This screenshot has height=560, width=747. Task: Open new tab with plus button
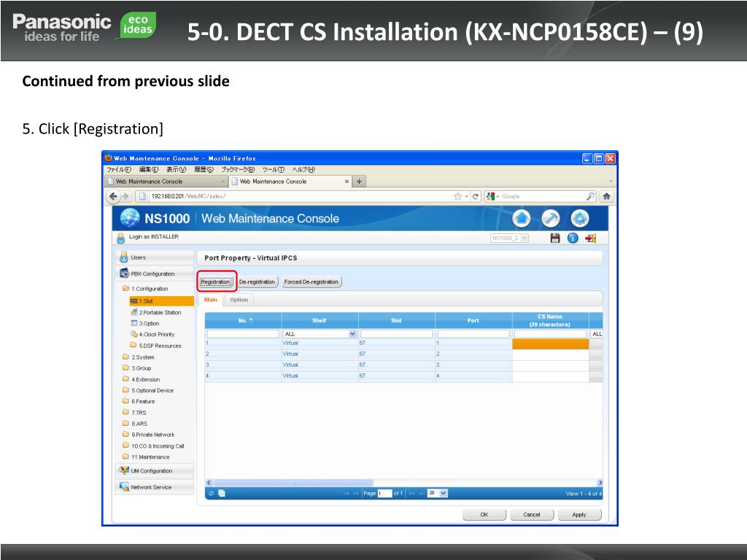pos(359,182)
